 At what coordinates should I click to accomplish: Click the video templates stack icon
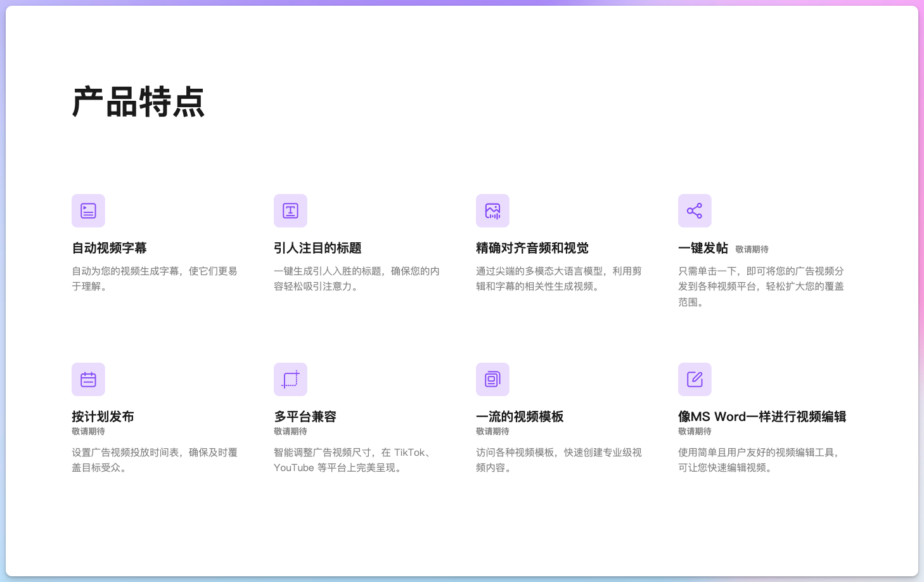[x=492, y=379]
